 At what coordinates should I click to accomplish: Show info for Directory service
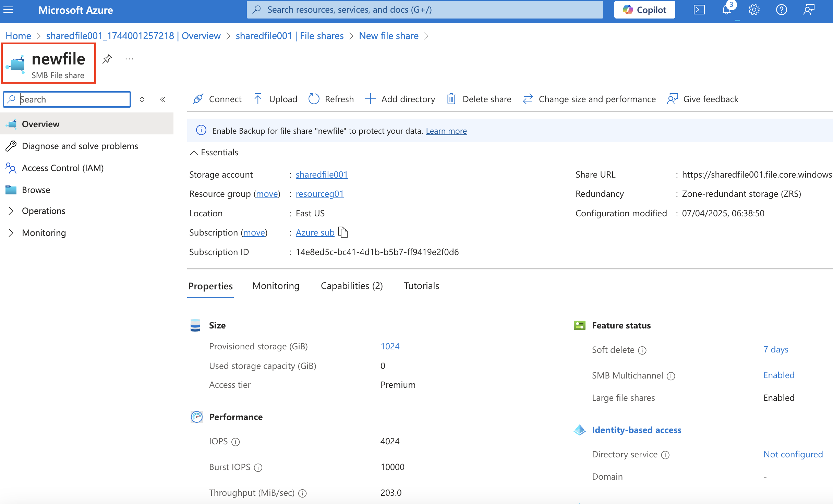pos(665,455)
